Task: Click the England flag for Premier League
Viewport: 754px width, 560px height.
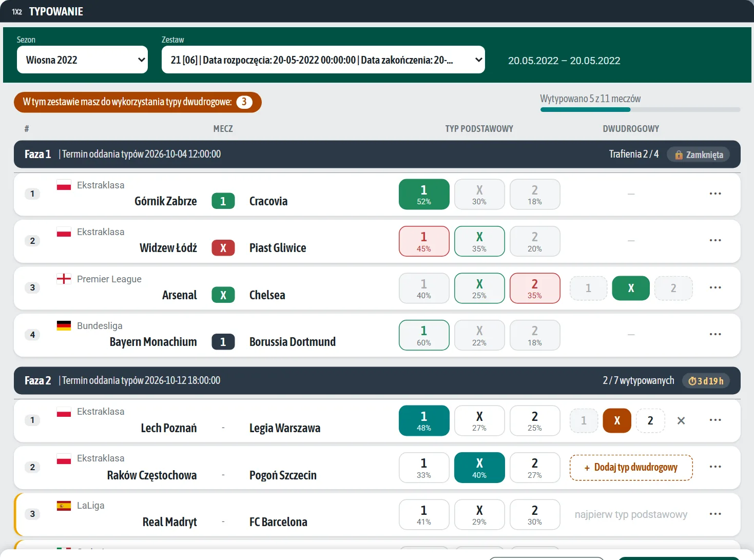Action: [x=64, y=279]
